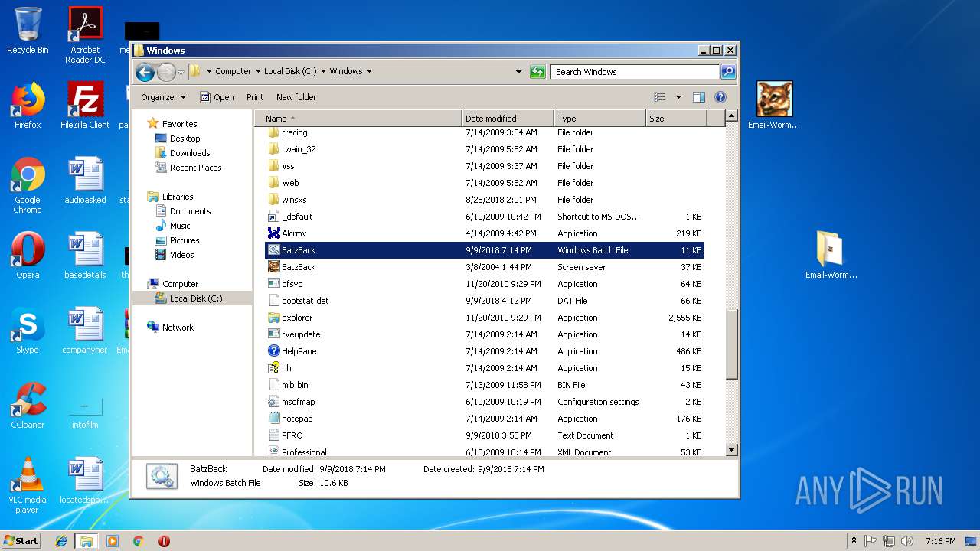Image resolution: width=980 pixels, height=551 pixels.
Task: Open the views options dropdown arrow
Action: (678, 97)
